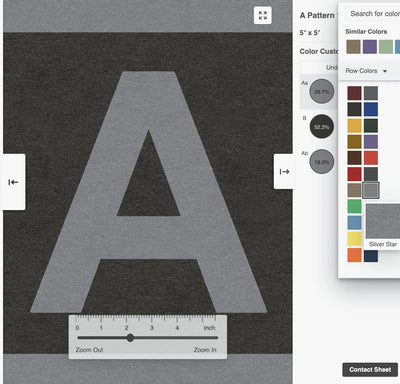Image resolution: width=400 pixels, height=384 pixels.
Task: Pick the tan swatch under Similar Colors
Action: point(353,47)
